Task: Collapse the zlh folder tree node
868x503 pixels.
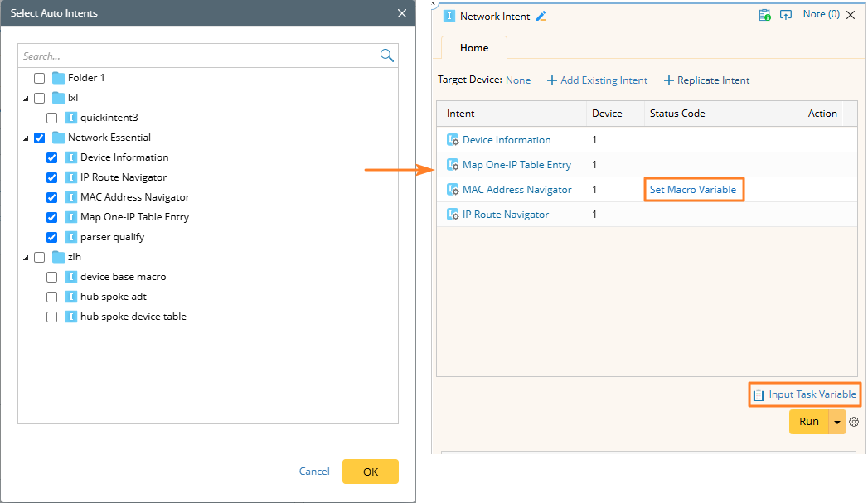Action: pyautogui.click(x=25, y=258)
